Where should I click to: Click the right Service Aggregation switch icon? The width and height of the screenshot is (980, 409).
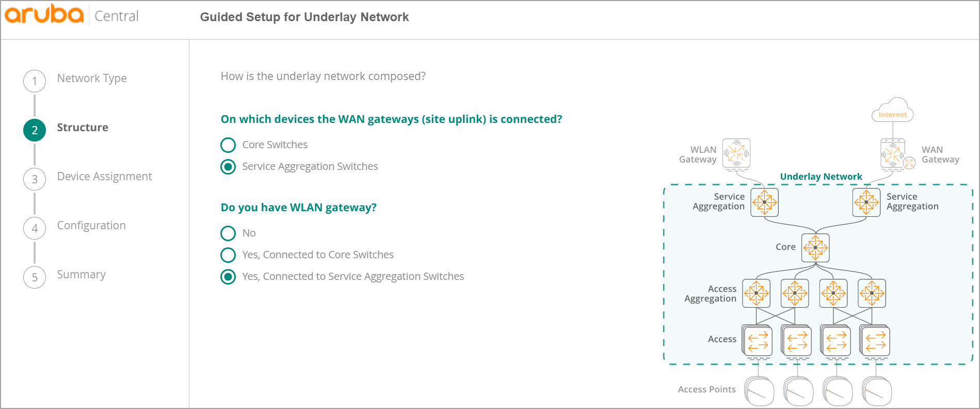[866, 202]
